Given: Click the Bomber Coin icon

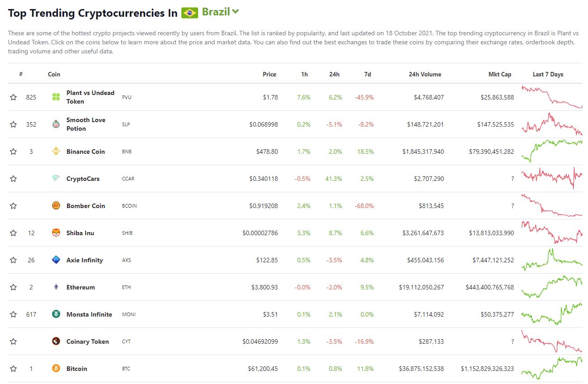Looking at the screenshot, I should [56, 205].
